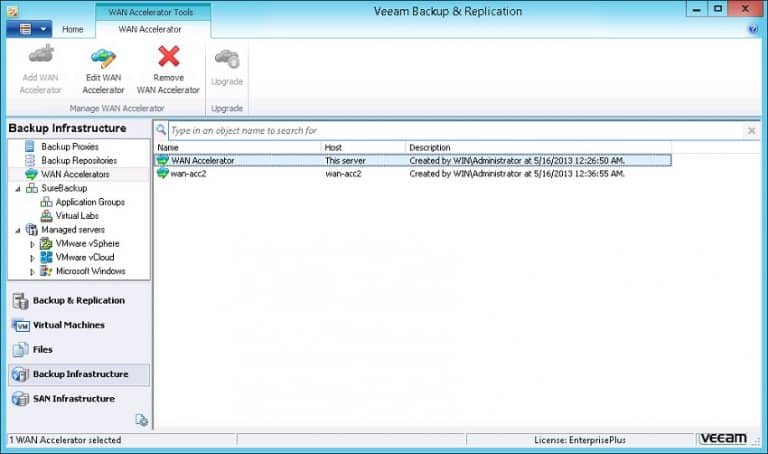Image resolution: width=768 pixels, height=454 pixels.
Task: Click description dated 12:36:55 AM
Action: pos(517,174)
